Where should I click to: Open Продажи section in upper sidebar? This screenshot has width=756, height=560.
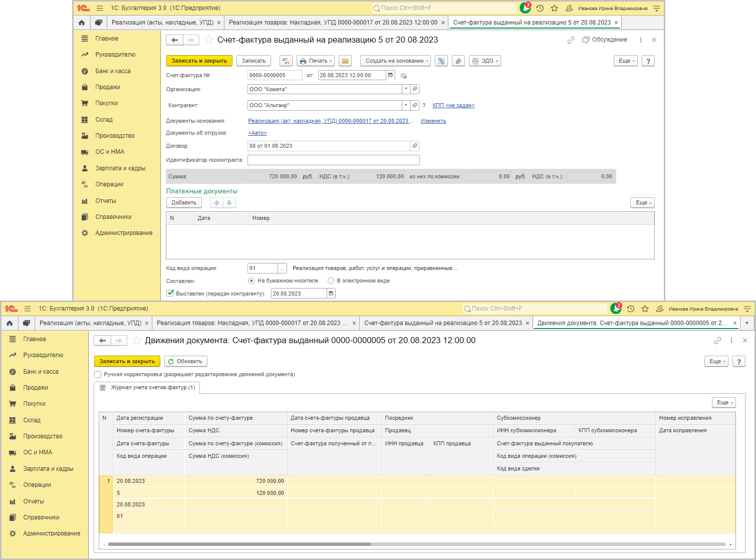(108, 87)
